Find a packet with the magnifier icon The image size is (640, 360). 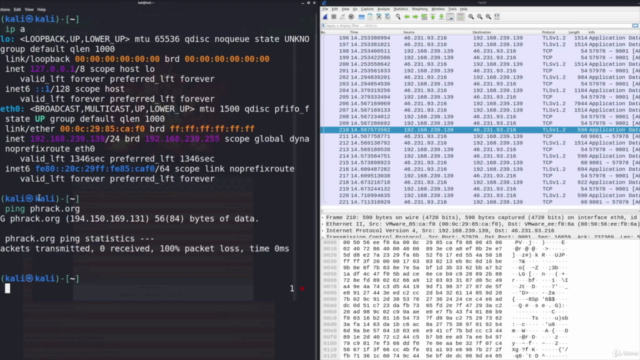point(398,17)
